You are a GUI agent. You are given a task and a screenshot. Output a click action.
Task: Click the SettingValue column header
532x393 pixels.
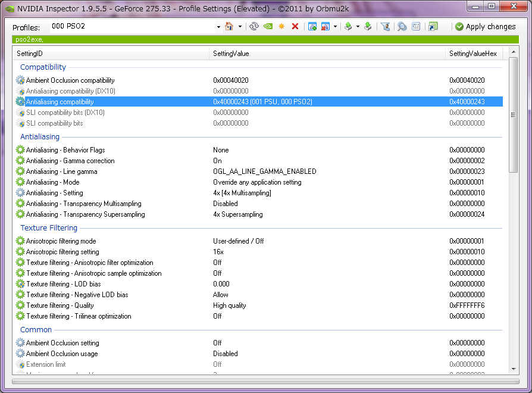(327, 54)
